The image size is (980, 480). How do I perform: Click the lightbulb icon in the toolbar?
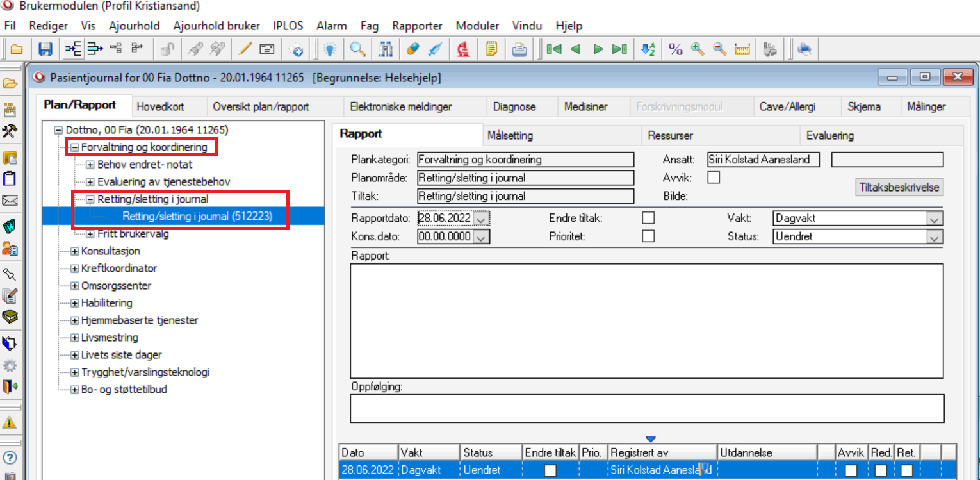[x=329, y=49]
